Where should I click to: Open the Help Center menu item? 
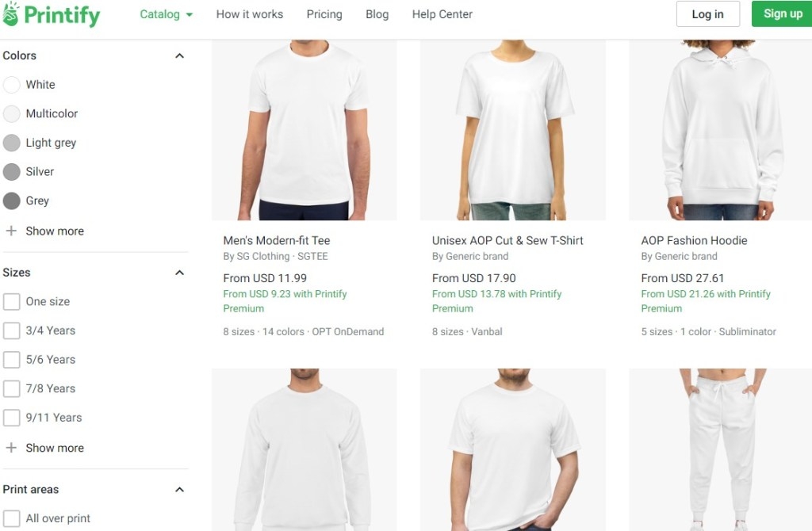point(442,14)
